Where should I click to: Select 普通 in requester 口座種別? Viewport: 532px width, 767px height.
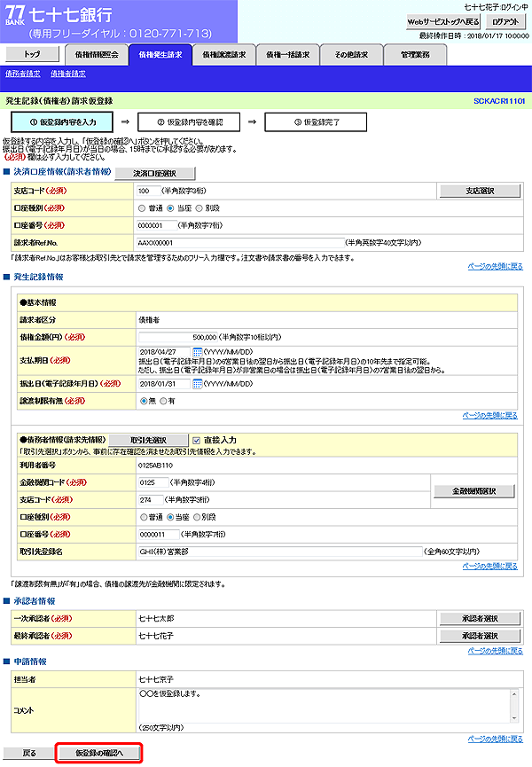click(x=142, y=208)
